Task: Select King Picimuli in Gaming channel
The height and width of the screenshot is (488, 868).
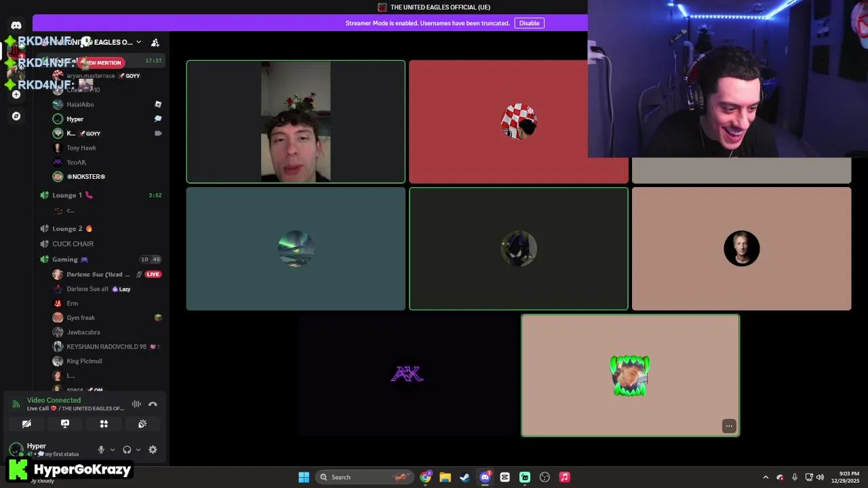Action: [84, 361]
